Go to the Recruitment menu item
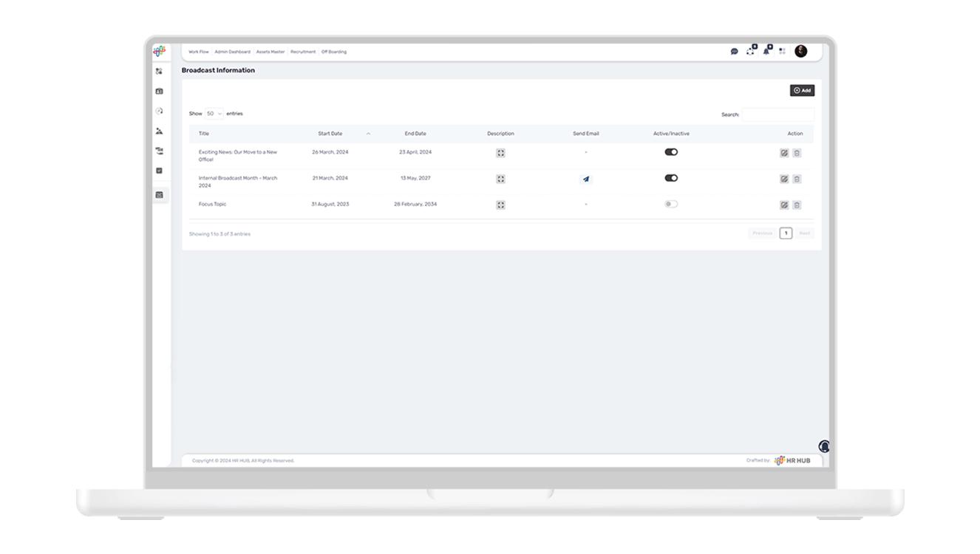The height and width of the screenshot is (554, 980). click(302, 52)
